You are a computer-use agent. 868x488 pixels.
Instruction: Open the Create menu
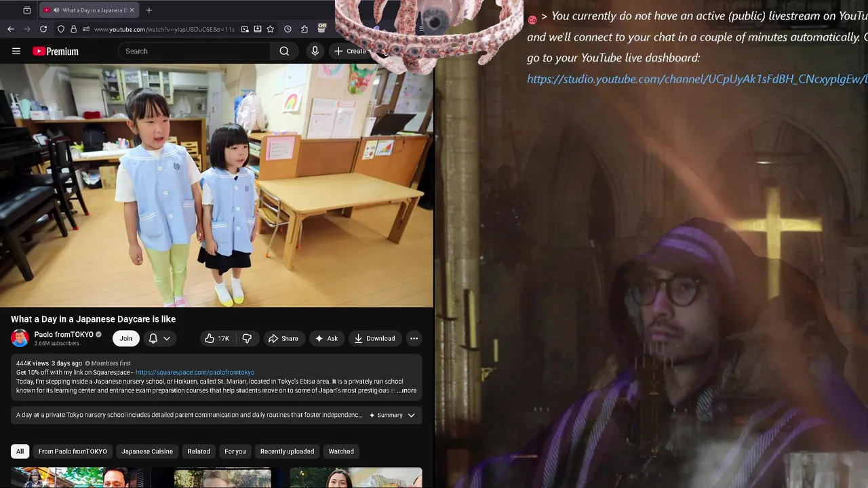[x=350, y=51]
